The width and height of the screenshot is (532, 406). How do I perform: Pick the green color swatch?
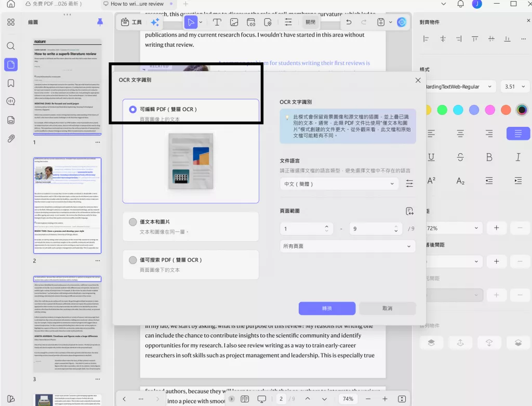coord(441,110)
